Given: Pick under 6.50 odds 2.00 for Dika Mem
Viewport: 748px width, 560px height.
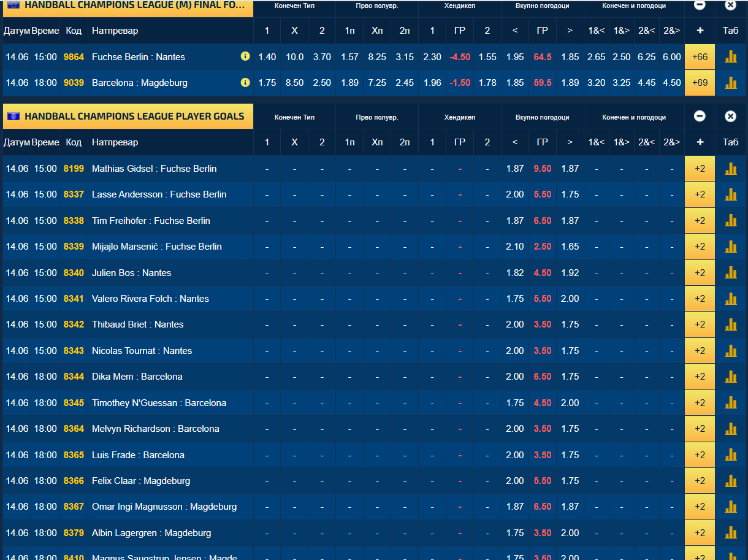Looking at the screenshot, I should (x=515, y=376).
